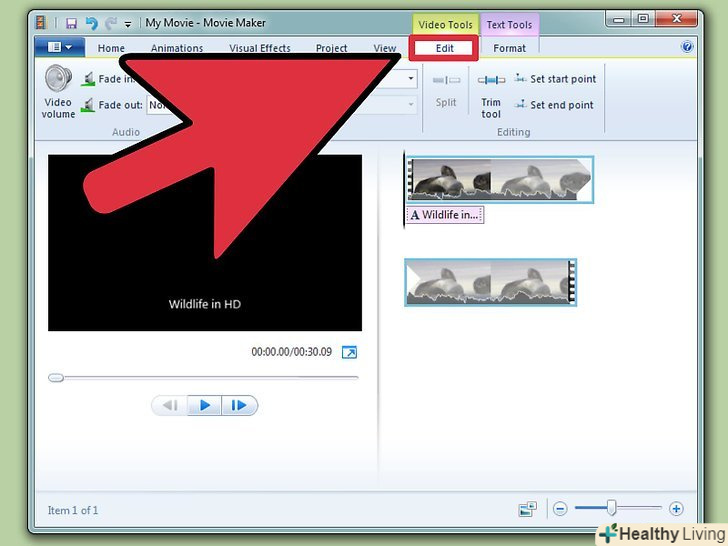Play the video preview
This screenshot has width=728, height=546.
pyautogui.click(x=204, y=405)
